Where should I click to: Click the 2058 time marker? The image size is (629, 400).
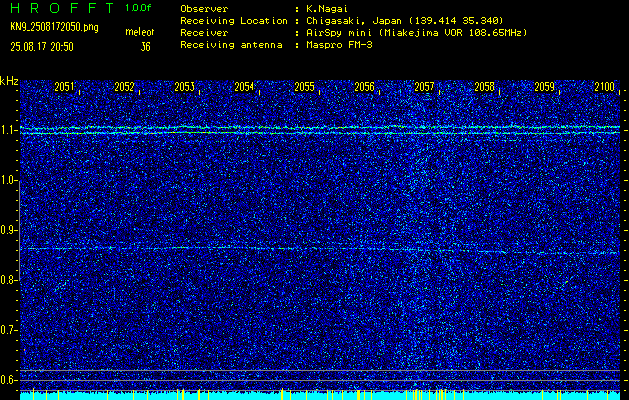pos(485,87)
